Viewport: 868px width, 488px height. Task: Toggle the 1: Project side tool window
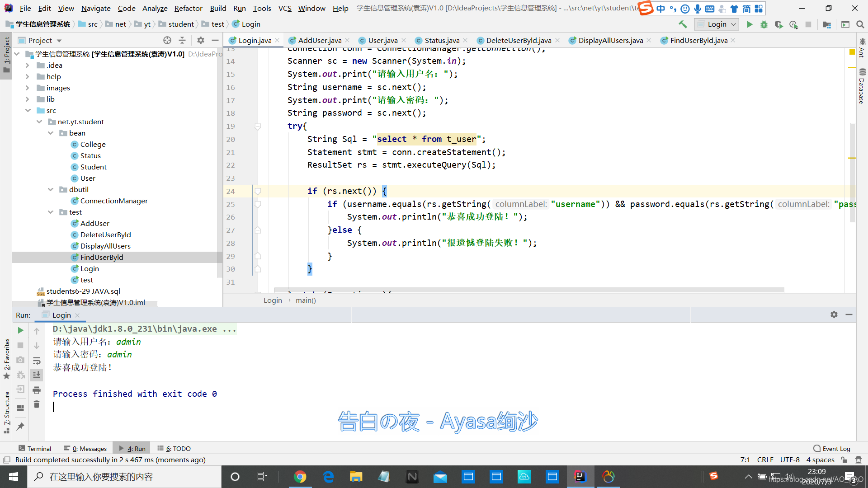[x=6, y=55]
